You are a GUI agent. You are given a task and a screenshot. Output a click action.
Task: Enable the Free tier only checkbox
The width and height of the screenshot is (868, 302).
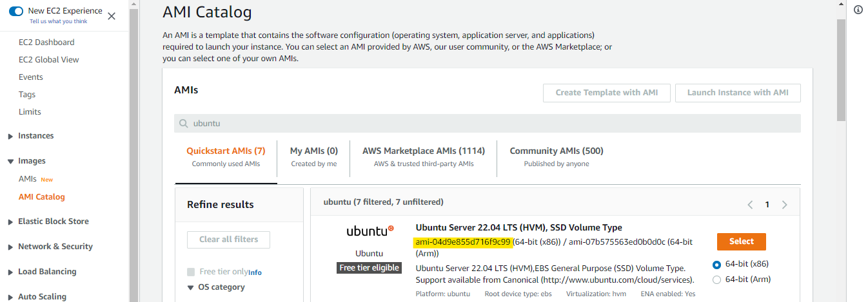pyautogui.click(x=191, y=272)
